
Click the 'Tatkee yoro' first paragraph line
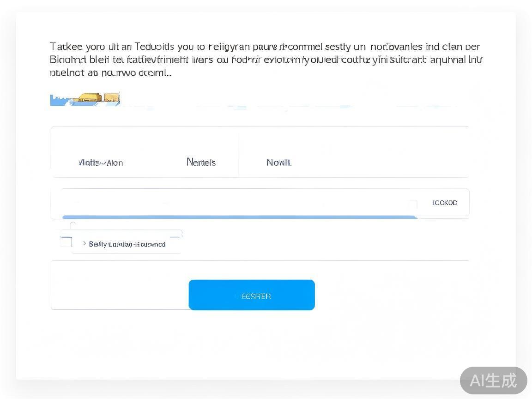tap(265, 47)
